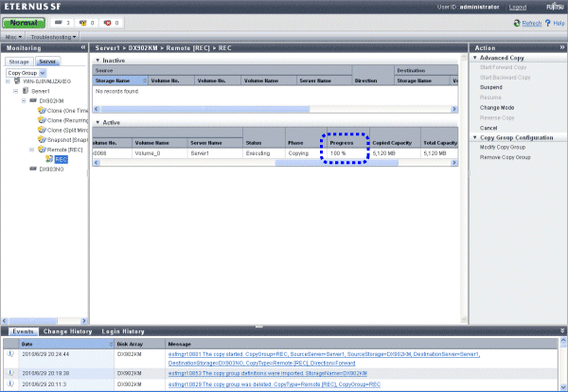Image resolution: width=568 pixels, height=392 pixels.
Task: Click the device count icon
Action: [x=59, y=23]
